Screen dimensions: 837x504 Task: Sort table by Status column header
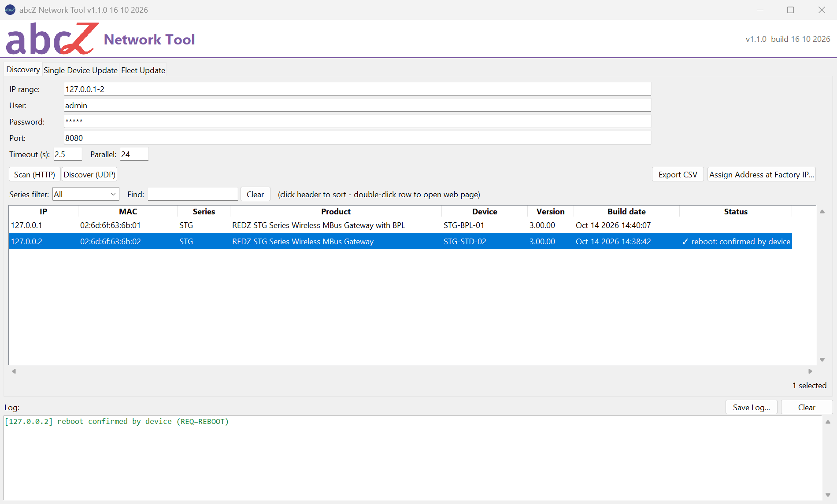click(x=736, y=211)
